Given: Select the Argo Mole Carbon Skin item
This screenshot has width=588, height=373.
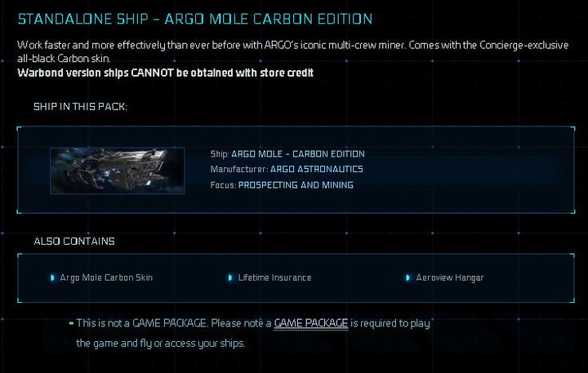Looking at the screenshot, I should coord(106,278).
